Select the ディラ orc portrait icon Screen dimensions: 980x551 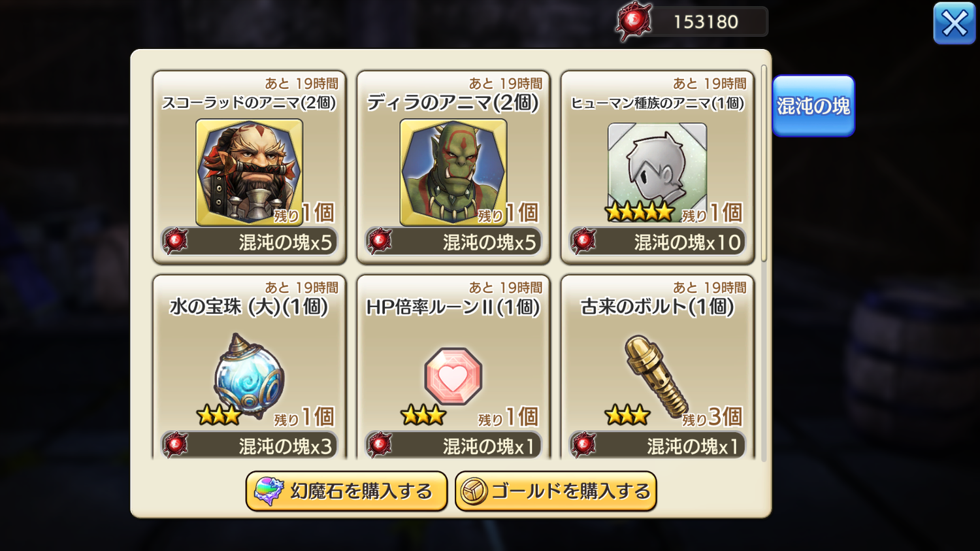453,172
